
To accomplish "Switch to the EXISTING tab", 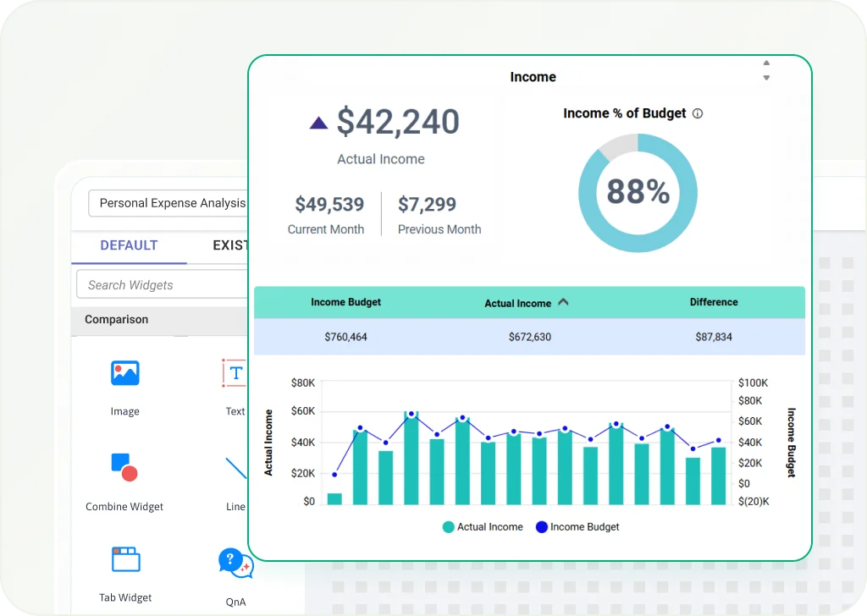I will click(x=230, y=245).
